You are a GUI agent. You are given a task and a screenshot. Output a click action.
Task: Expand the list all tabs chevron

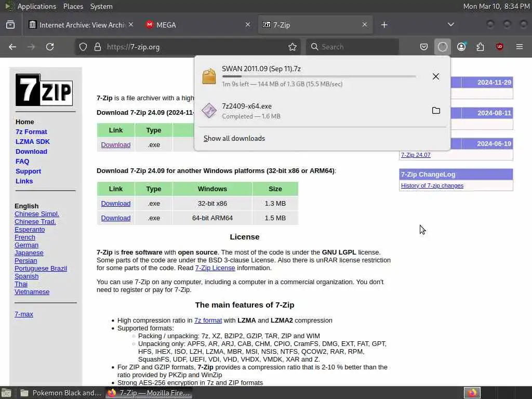point(450,24)
